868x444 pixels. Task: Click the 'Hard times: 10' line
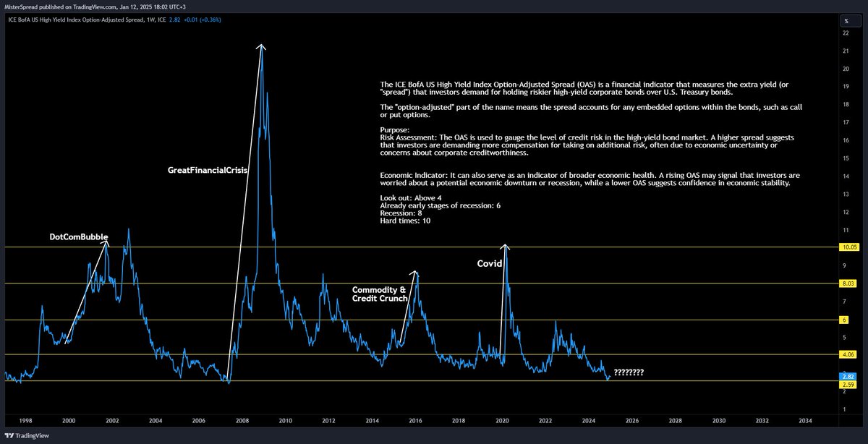coord(405,221)
